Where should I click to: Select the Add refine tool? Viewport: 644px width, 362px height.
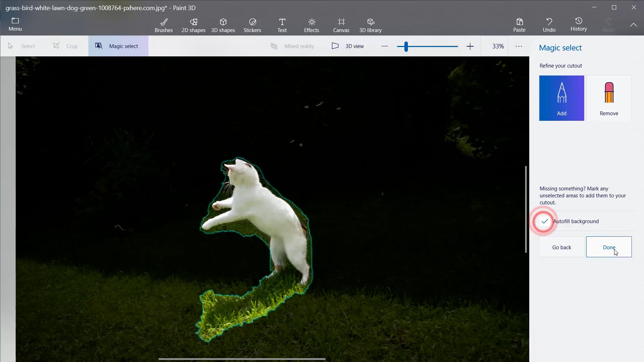tap(562, 98)
